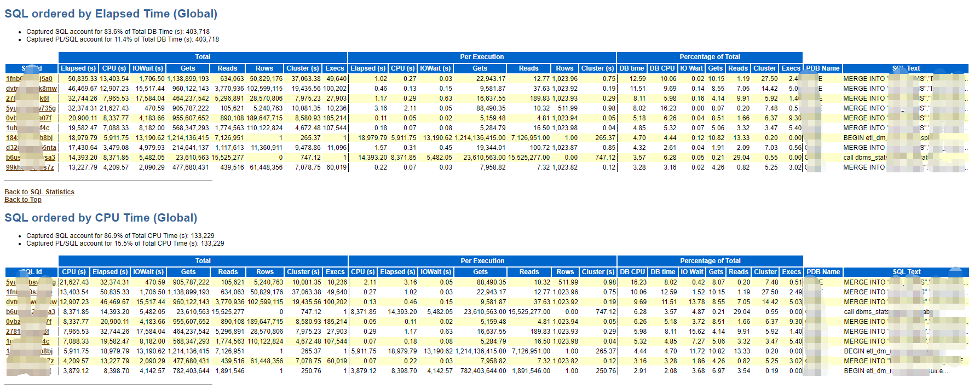The width and height of the screenshot is (980, 389).
Task: Select gets value 1,138,899,193 in Elapsed Time table
Action: (x=188, y=79)
